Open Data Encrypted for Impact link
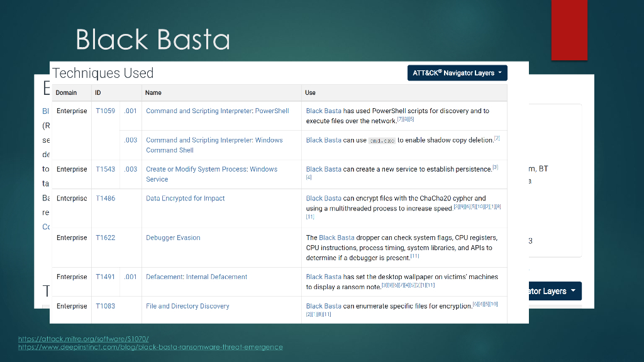The height and width of the screenshot is (362, 644). click(186, 198)
